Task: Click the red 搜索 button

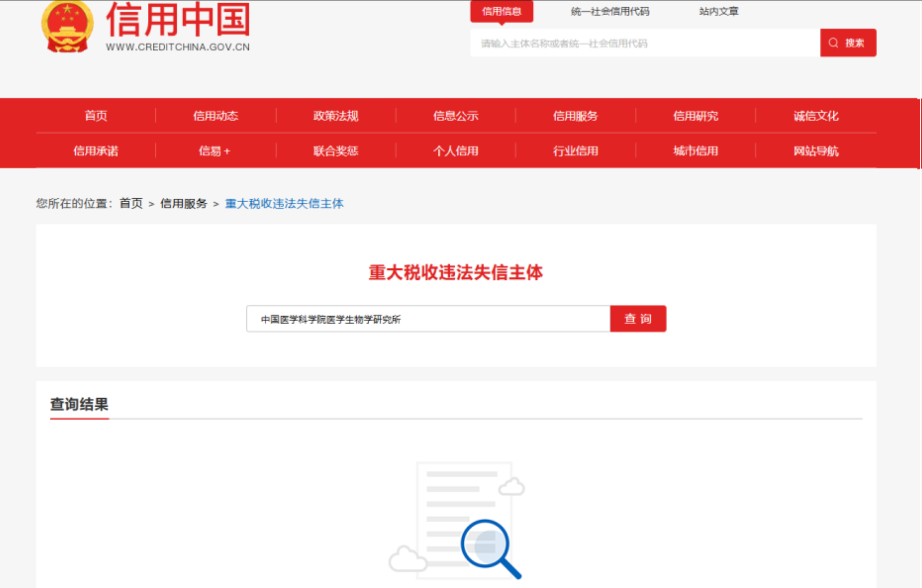Action: tap(848, 43)
